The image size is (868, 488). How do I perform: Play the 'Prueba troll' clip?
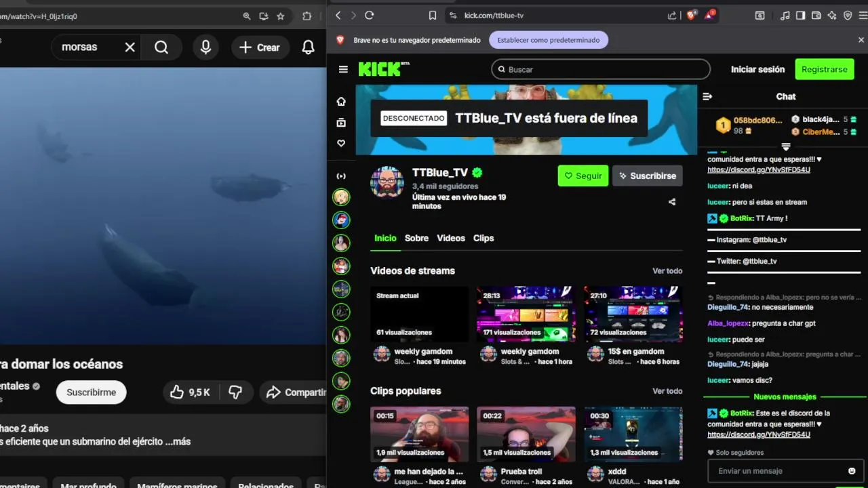point(526,434)
